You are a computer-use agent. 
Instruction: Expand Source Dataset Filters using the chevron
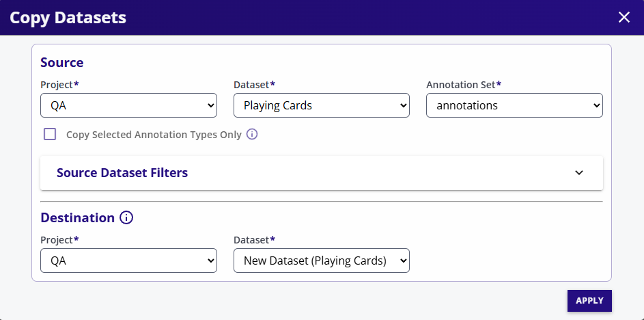click(x=579, y=173)
